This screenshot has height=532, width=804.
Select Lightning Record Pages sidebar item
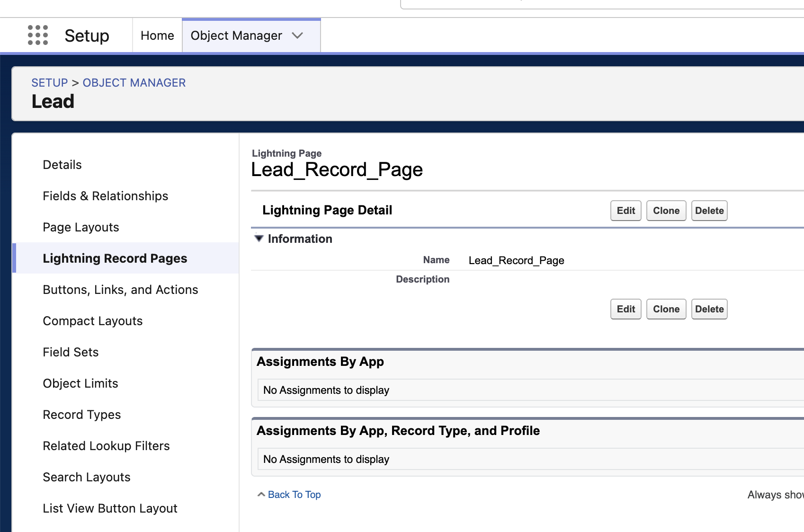click(x=115, y=258)
